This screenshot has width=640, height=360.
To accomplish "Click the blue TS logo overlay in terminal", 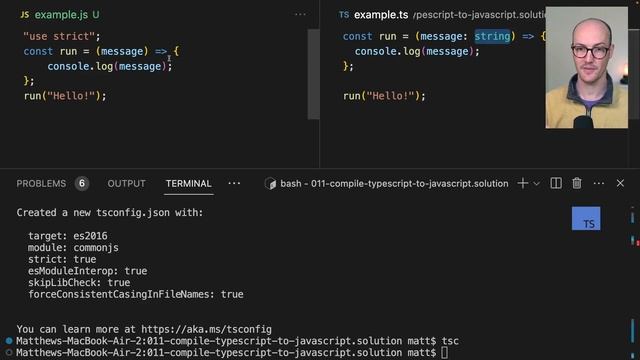I will [586, 218].
